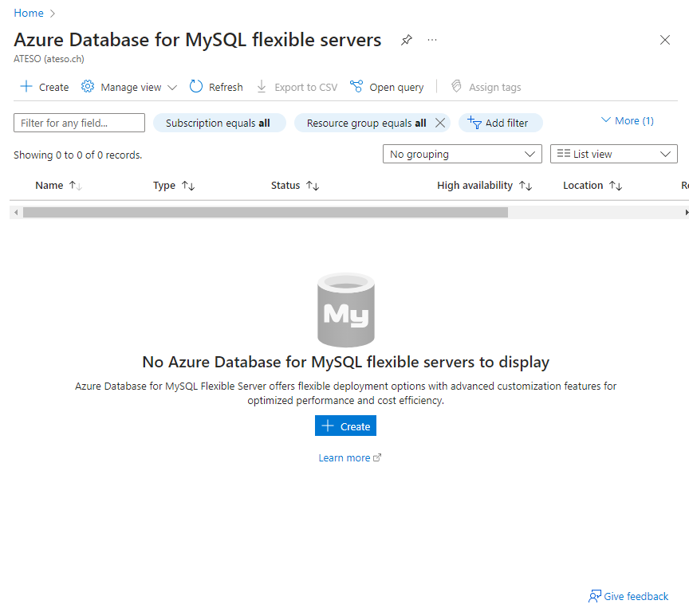This screenshot has width=689, height=616.
Task: Click Open query in toolbar
Action: coord(387,87)
